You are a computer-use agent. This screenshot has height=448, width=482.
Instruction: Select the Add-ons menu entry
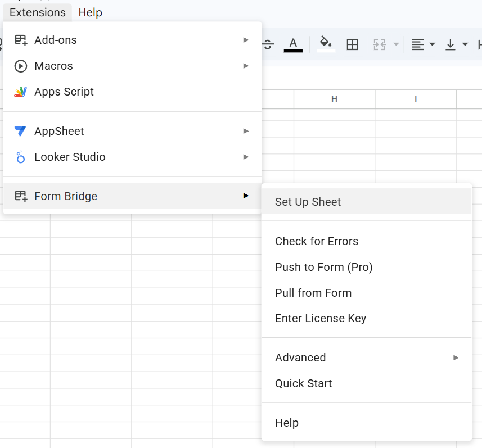(x=133, y=40)
